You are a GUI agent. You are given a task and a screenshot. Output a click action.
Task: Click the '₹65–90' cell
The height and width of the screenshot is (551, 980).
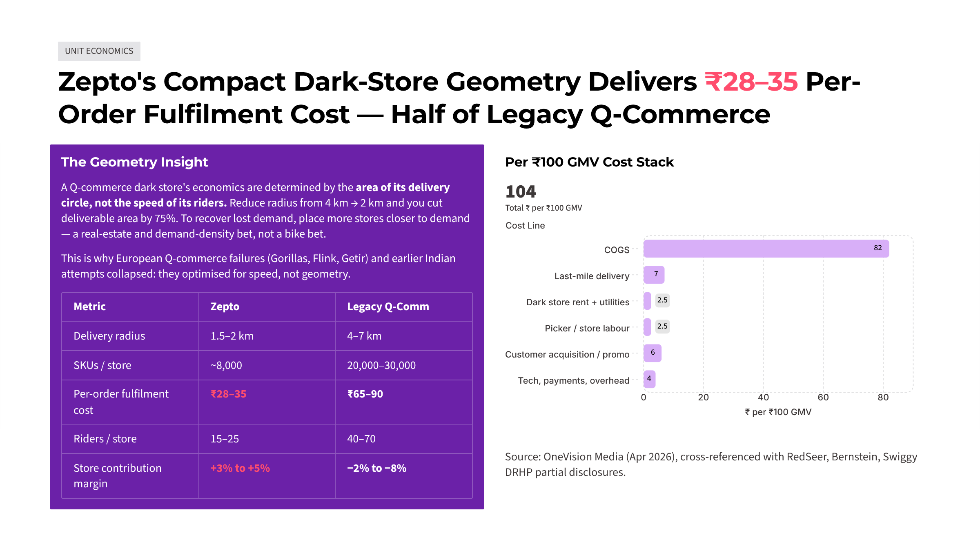click(365, 394)
